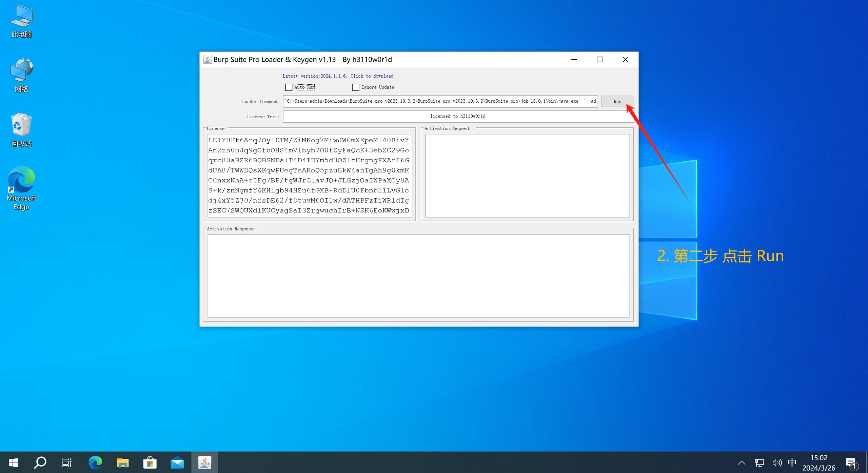
Task: Click the Java icon in the keygen title bar
Action: pyautogui.click(x=208, y=60)
